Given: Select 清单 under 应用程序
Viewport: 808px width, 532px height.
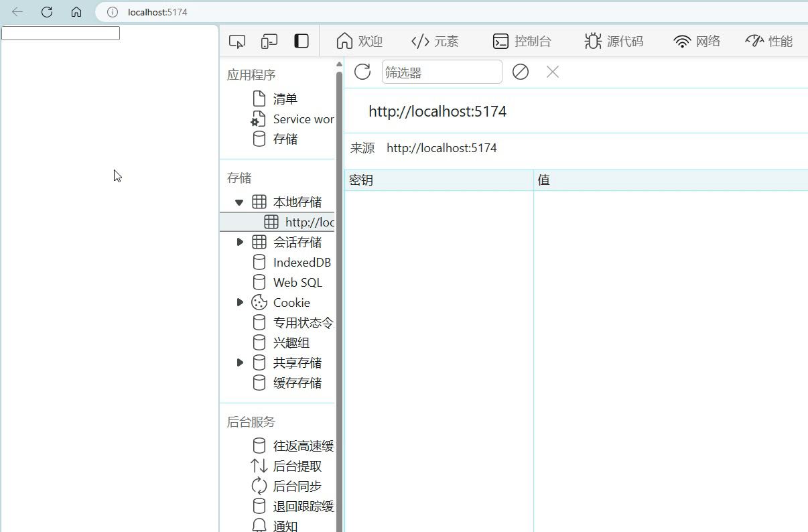Looking at the screenshot, I should coord(284,98).
